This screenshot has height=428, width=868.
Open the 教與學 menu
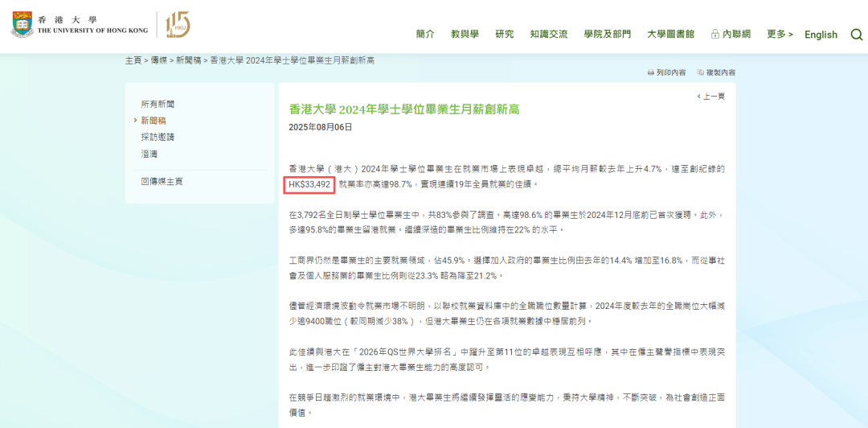[x=465, y=35]
